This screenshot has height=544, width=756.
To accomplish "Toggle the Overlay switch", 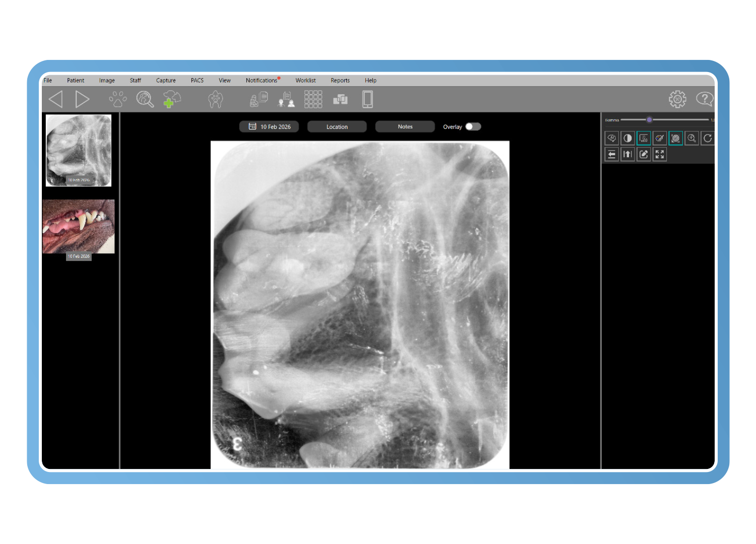I will pos(473,127).
